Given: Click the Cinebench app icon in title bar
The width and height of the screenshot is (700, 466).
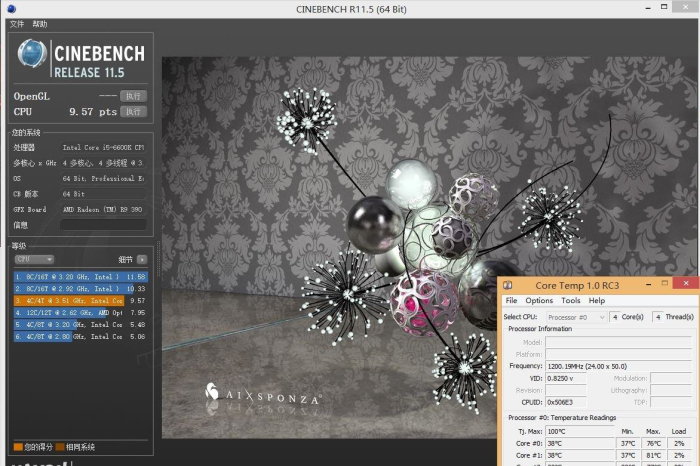Looking at the screenshot, I should tap(10, 8).
